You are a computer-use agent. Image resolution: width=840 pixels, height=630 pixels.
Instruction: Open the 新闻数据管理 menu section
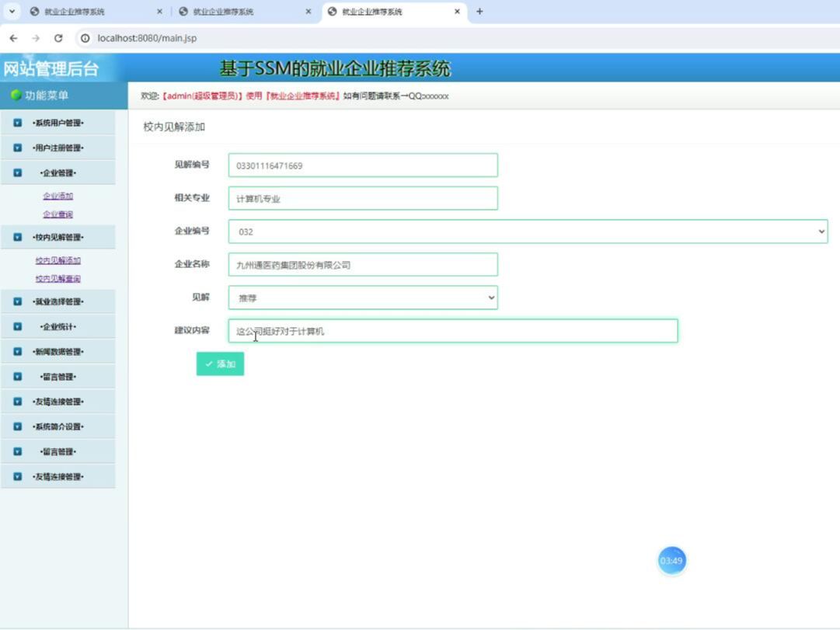pyautogui.click(x=58, y=351)
